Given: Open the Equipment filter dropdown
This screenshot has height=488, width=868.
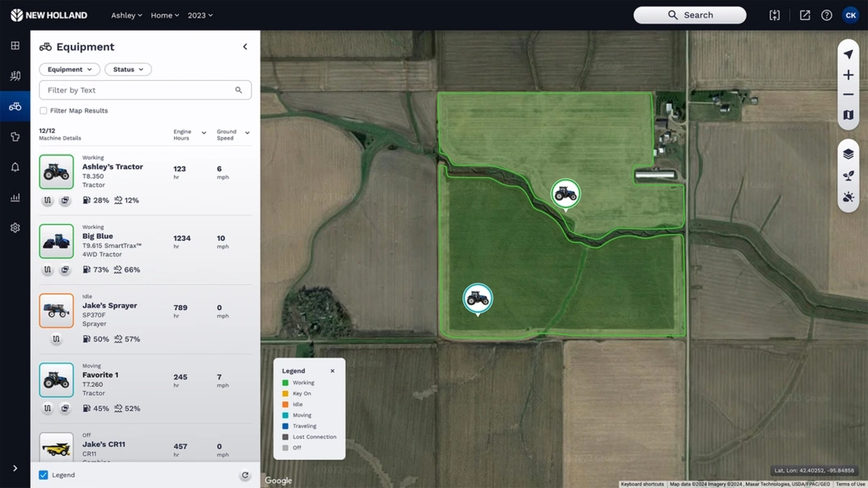Looking at the screenshot, I should click(x=69, y=69).
